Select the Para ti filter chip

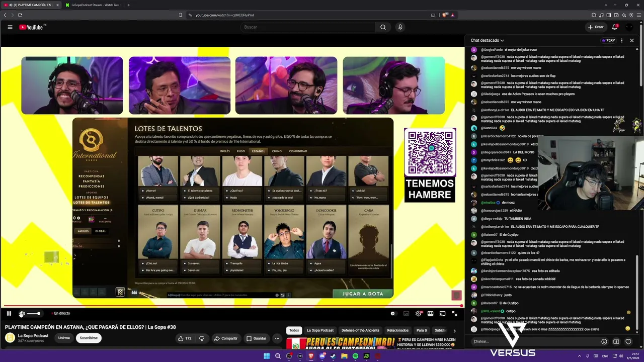(x=422, y=330)
